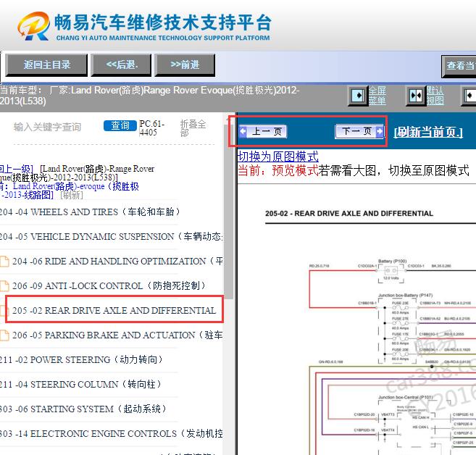The height and width of the screenshot is (455, 476).
Task: Open 303-06 STARTING SYSTEM item
Action: point(83,409)
